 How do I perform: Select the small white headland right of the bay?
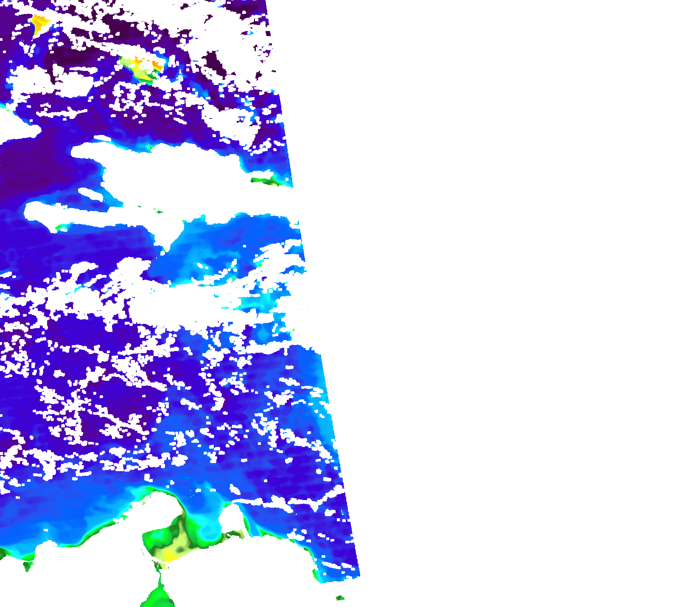tap(230, 518)
